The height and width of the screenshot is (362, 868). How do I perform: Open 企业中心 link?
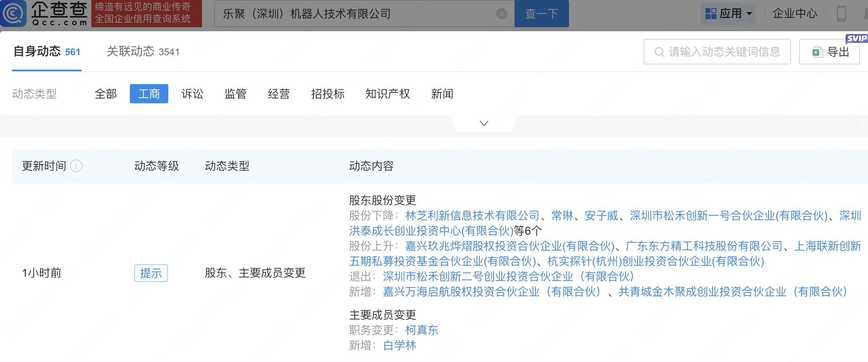point(795,14)
